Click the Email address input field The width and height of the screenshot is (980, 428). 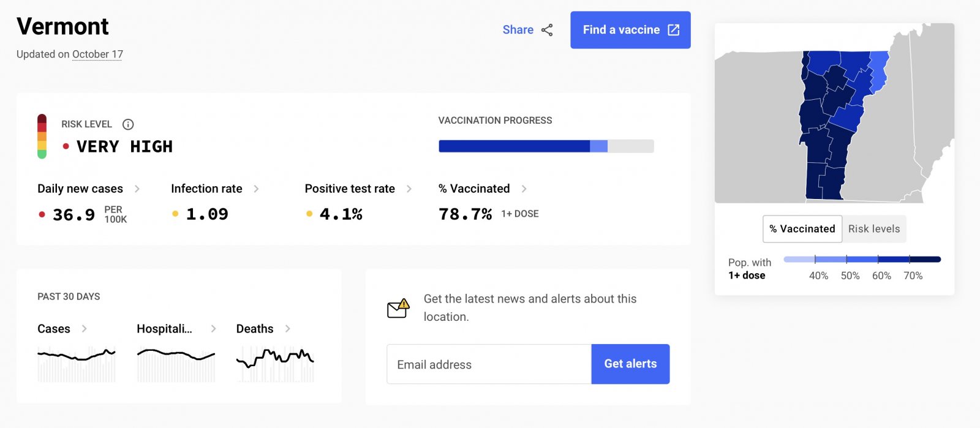pos(489,364)
